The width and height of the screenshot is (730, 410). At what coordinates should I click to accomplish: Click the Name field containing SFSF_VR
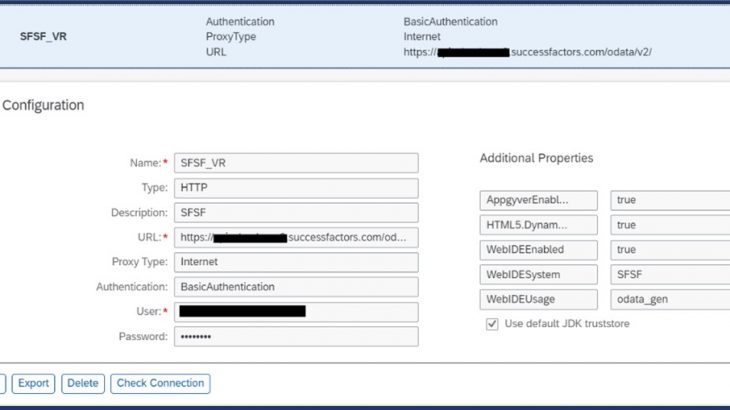[x=296, y=163]
